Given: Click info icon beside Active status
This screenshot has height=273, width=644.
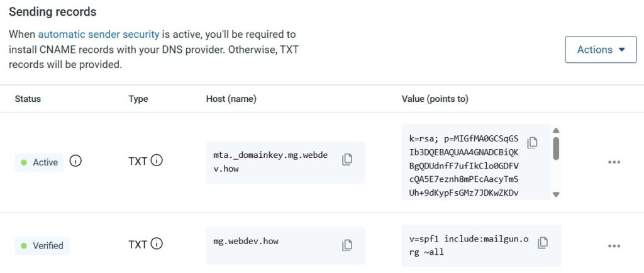Looking at the screenshot, I should [x=75, y=162].
